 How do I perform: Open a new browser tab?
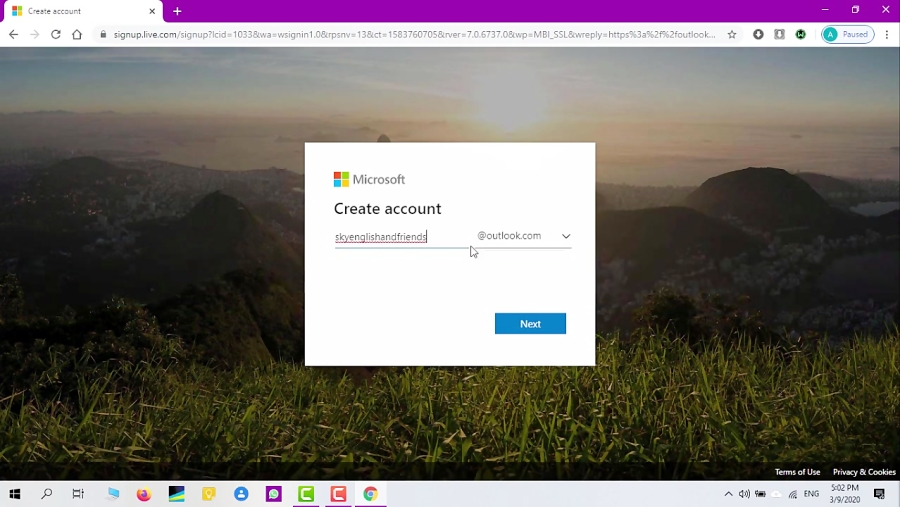[177, 11]
